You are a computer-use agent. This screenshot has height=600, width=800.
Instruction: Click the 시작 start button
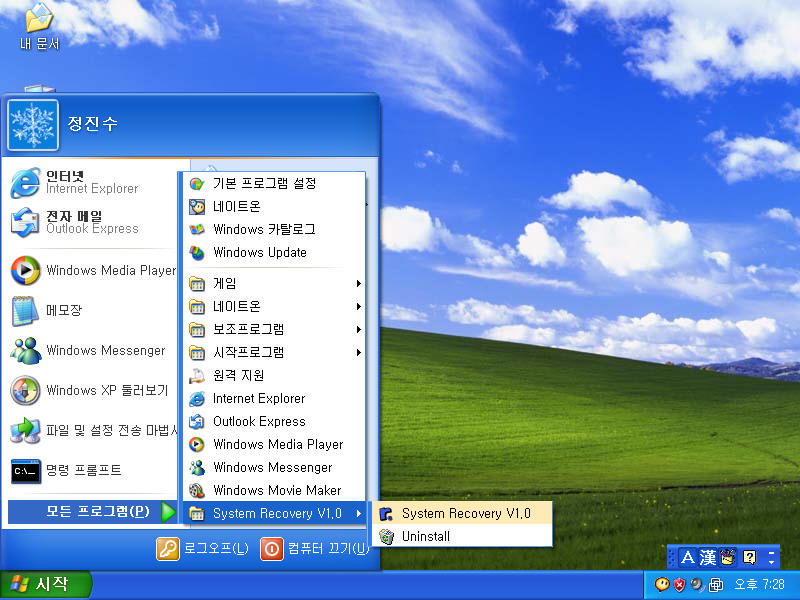[46, 584]
